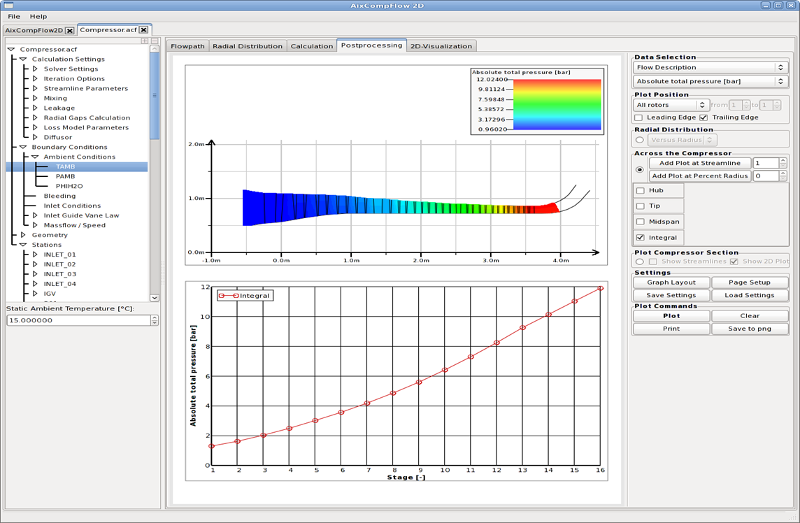Open the Absolute total pressure dropdown

point(711,80)
